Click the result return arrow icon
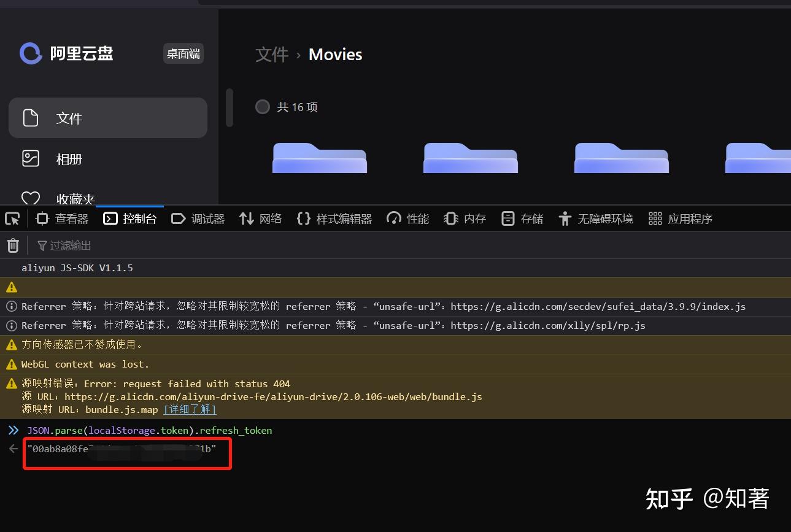This screenshot has width=791, height=532. coord(14,449)
